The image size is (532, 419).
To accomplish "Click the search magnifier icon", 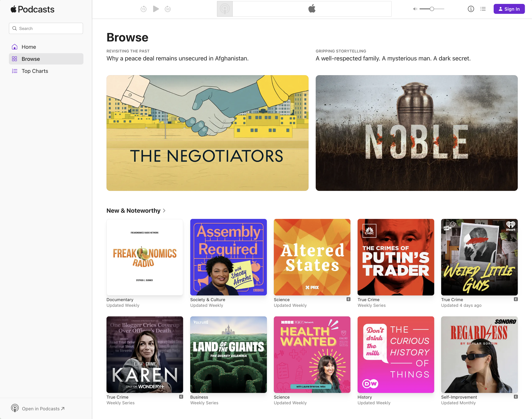I will [x=15, y=29].
